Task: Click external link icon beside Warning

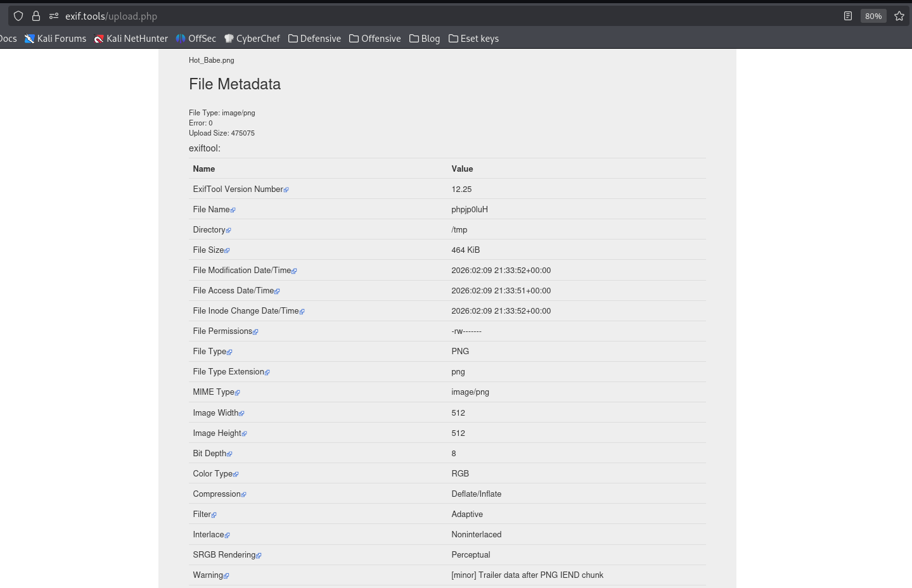Action: pos(226,576)
